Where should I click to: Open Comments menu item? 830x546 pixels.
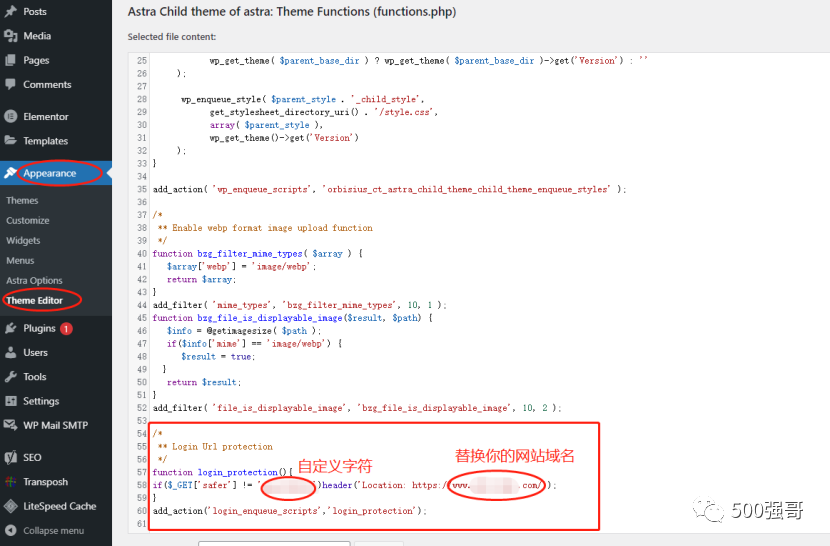point(47,84)
